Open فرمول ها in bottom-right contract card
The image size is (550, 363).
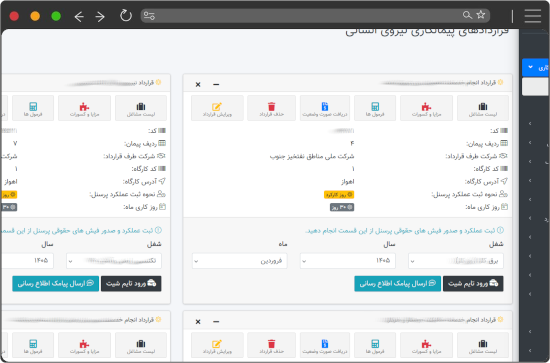(x=375, y=345)
